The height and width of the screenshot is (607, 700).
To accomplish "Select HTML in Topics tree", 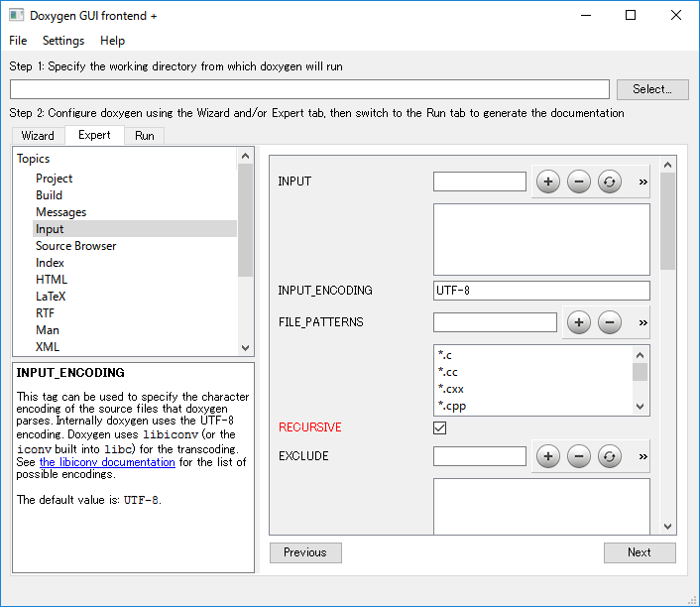I will (52, 280).
